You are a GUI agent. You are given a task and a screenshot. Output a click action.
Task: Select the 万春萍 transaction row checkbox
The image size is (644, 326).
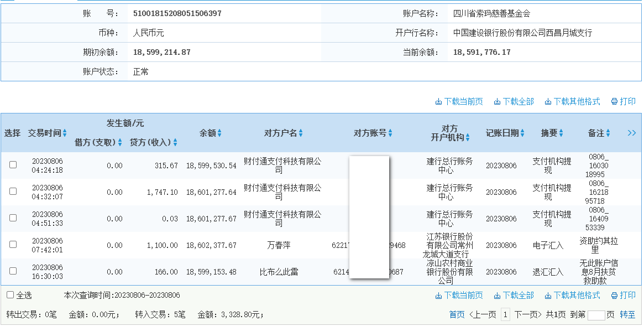(x=13, y=244)
